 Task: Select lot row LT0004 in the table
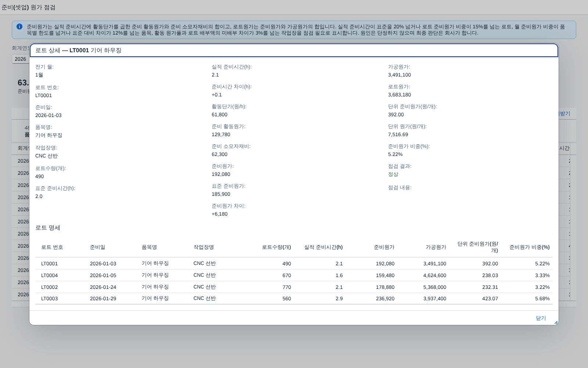(294, 275)
